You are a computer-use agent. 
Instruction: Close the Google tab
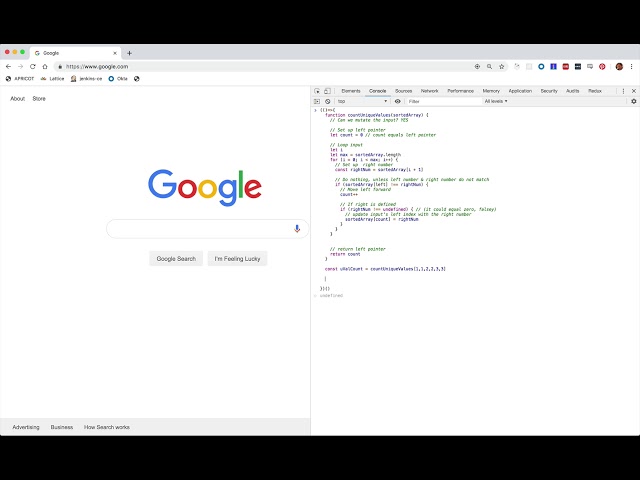click(115, 53)
